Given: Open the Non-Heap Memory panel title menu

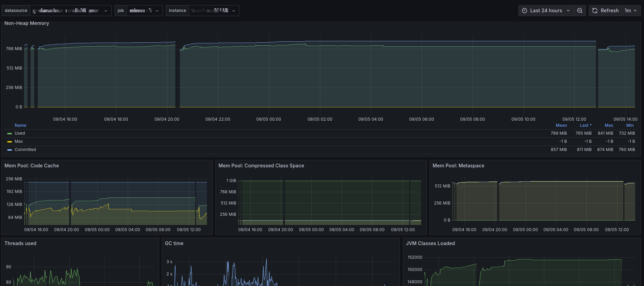Looking at the screenshot, I should pyautogui.click(x=27, y=23).
